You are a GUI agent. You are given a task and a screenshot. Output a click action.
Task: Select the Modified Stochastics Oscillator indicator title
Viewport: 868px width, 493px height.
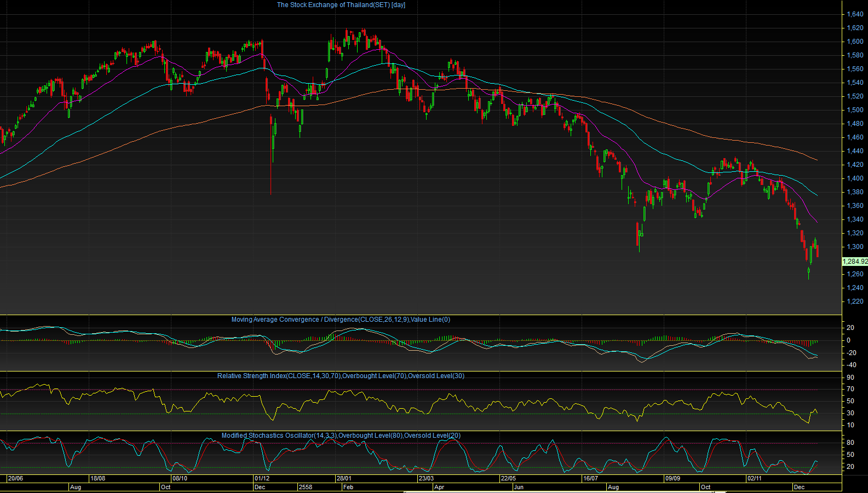coord(341,436)
